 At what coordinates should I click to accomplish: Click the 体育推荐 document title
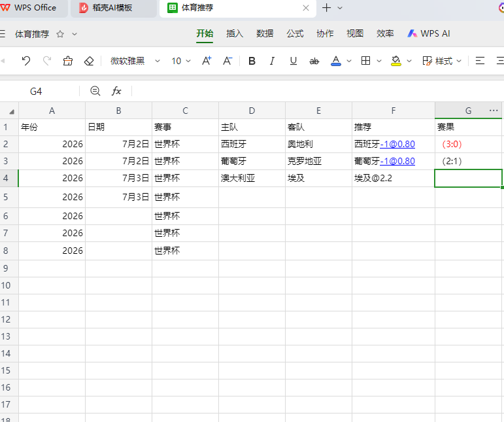pos(32,34)
